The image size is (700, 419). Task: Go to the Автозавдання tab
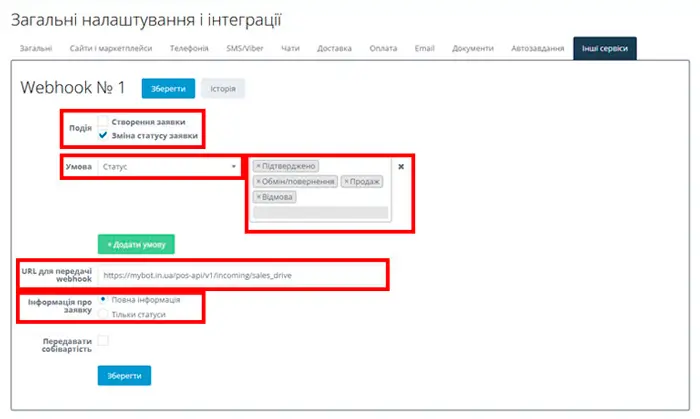tap(537, 48)
